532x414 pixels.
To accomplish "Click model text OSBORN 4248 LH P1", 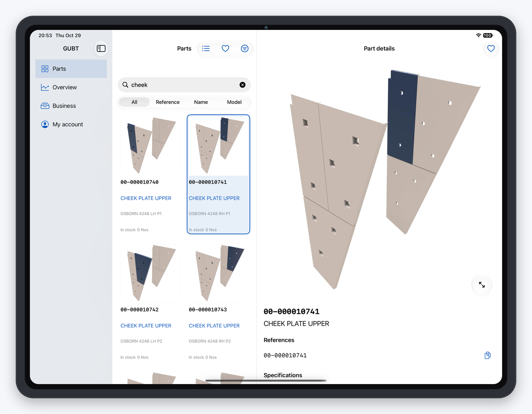I will [141, 214].
